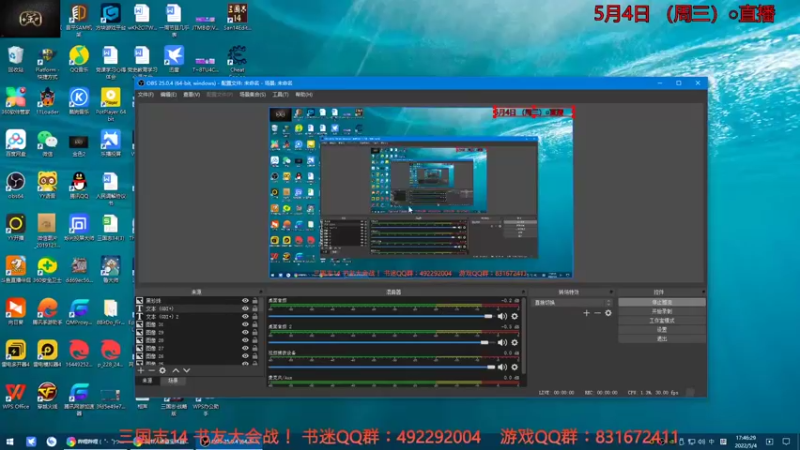The image size is (800, 450).
Task: Open transition properties via the gear icon in the transitions panel
Action: 608,313
